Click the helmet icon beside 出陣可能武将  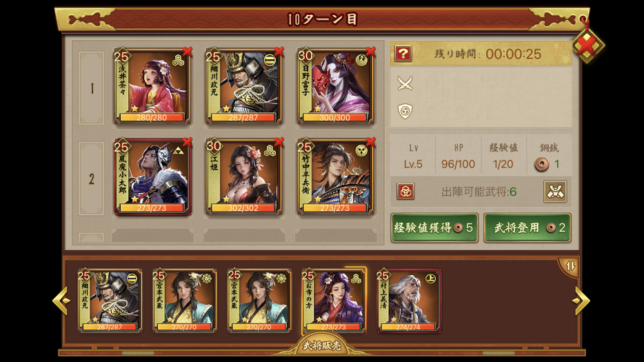(555, 192)
